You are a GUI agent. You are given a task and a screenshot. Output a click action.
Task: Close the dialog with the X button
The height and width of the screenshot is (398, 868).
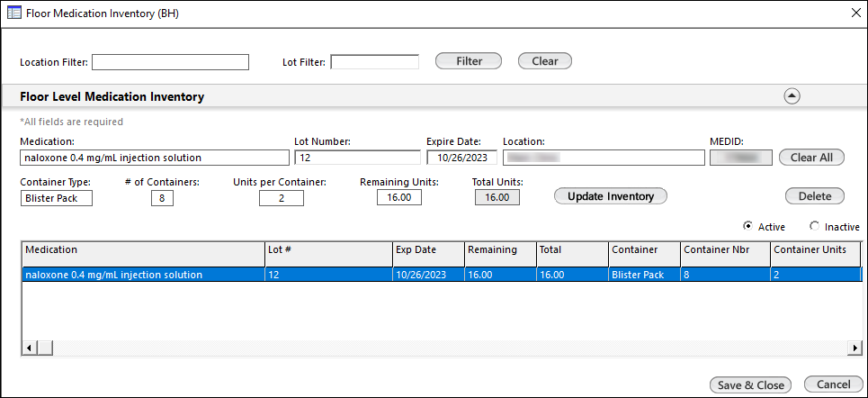855,13
